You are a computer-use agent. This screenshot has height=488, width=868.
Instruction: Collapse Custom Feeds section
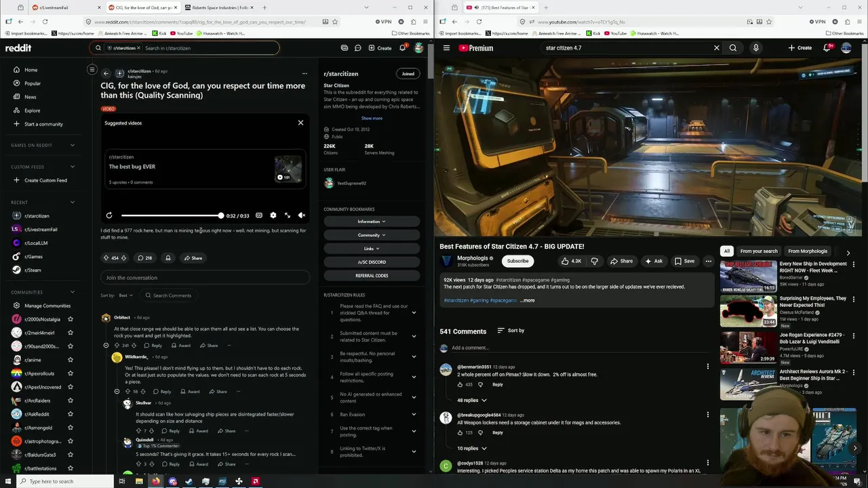(73, 167)
